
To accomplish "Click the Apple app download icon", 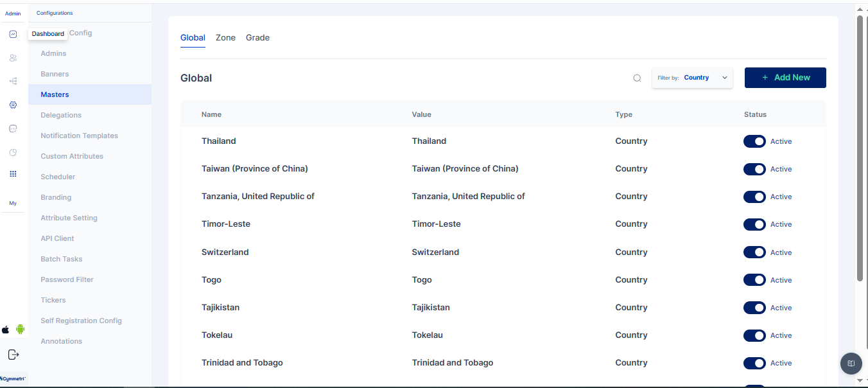I will pos(6,330).
